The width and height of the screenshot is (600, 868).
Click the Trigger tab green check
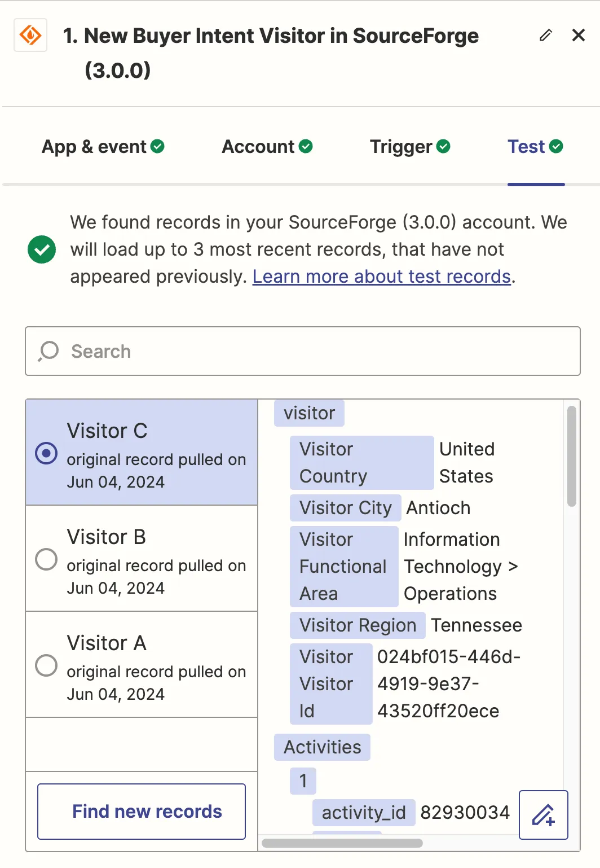444,147
